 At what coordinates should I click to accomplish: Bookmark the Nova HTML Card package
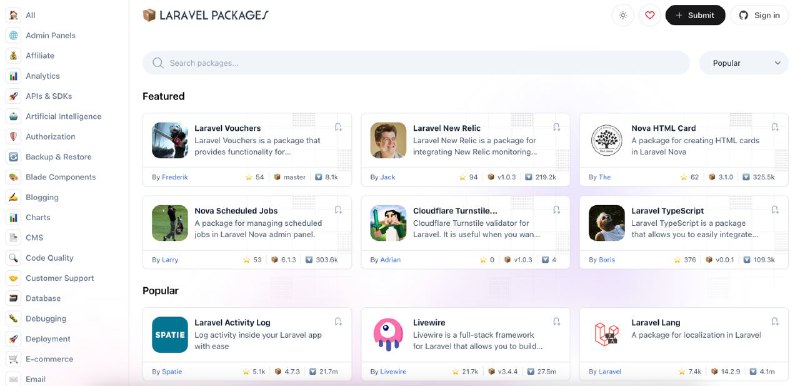tap(774, 127)
